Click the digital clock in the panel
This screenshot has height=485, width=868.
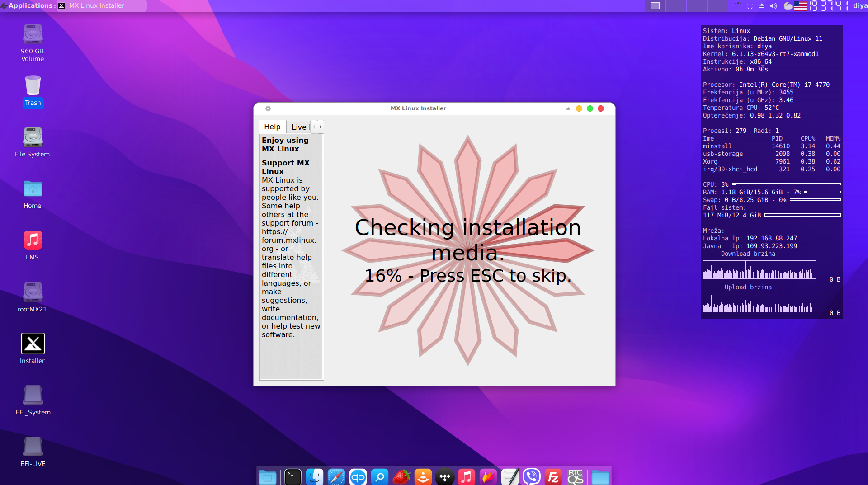(829, 6)
